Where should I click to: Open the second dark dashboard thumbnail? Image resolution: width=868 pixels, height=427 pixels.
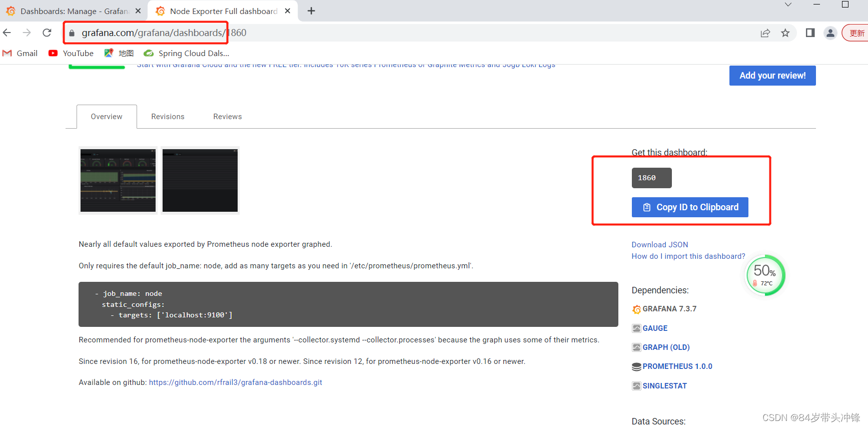[x=200, y=180]
